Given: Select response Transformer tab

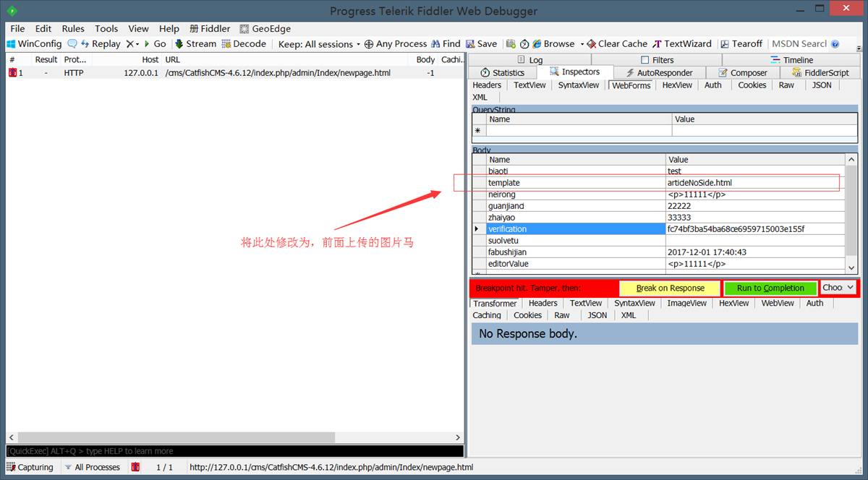Looking at the screenshot, I should tap(495, 304).
